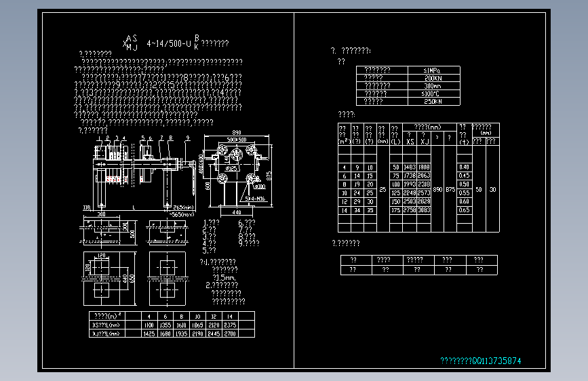Screen dimensions: 588x381
Task: Click the "1738" cell in the spec table
Action: coord(410,176)
